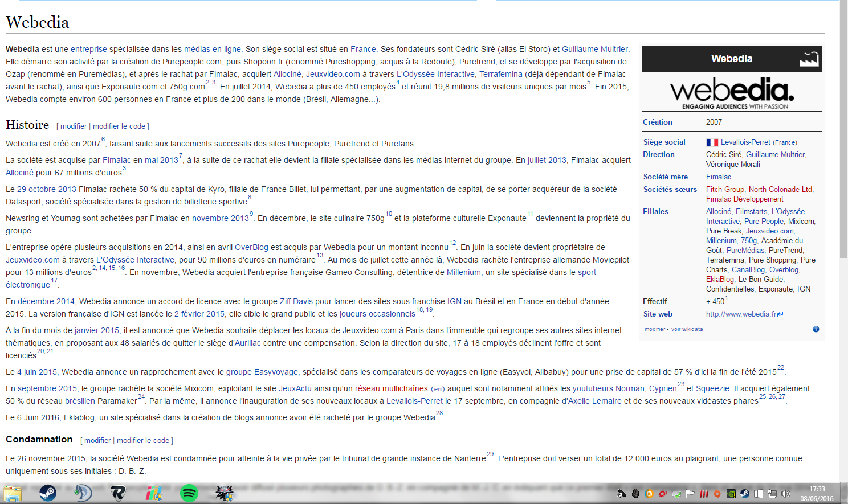Screen dimensions: 848x504
Task: Open the '29 octobre 2013' link
Action: [47, 189]
